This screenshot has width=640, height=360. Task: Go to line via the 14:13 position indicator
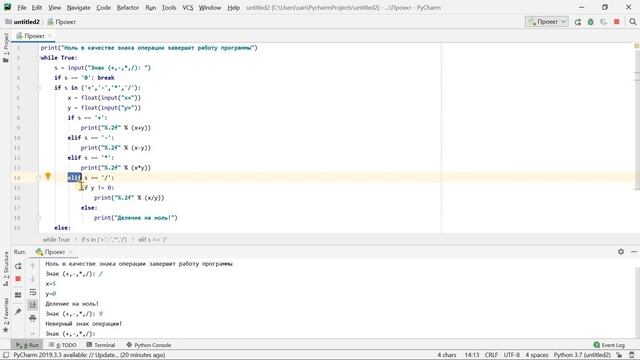pyautogui.click(x=471, y=355)
